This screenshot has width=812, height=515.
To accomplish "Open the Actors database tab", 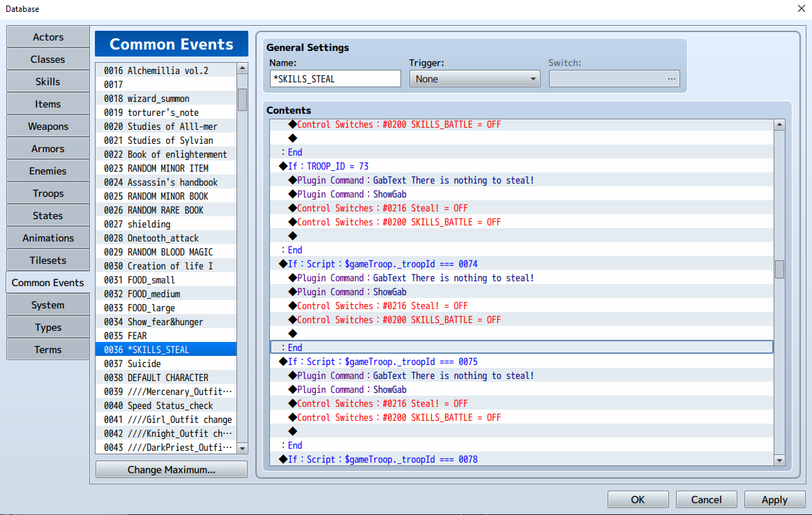I will coord(48,37).
